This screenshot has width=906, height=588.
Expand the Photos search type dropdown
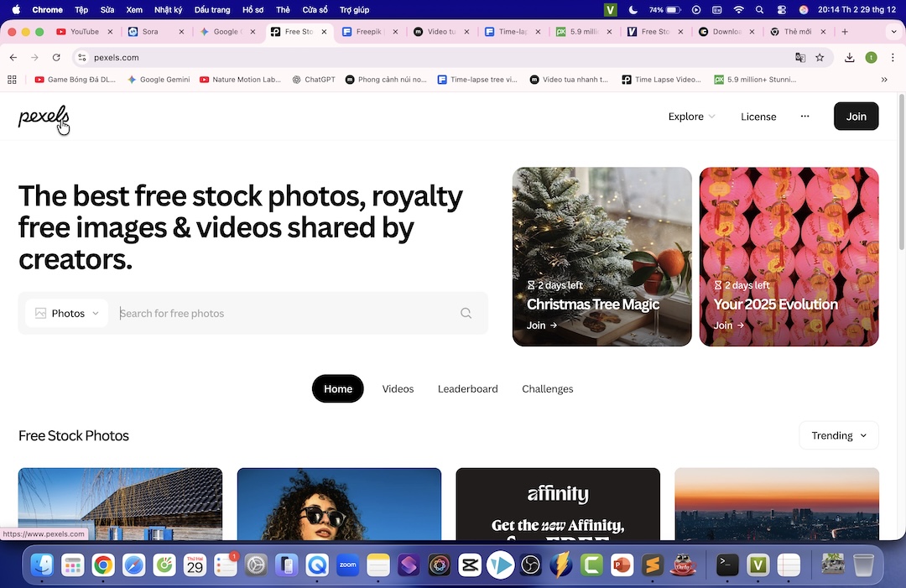click(x=67, y=314)
